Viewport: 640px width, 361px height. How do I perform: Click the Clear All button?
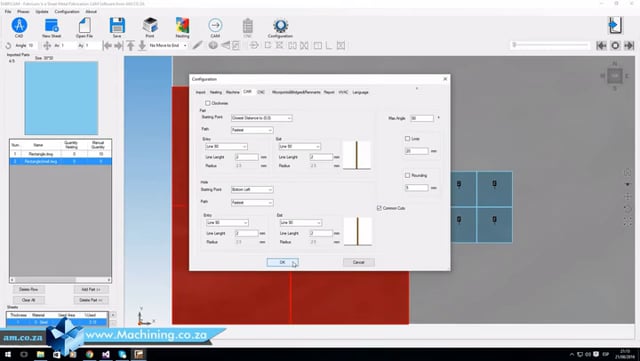29,300
